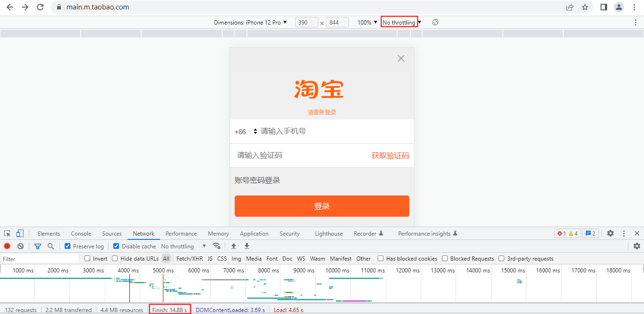This screenshot has height=314, width=644.
Task: Open DevTools settings gear
Action: pyautogui.click(x=610, y=233)
